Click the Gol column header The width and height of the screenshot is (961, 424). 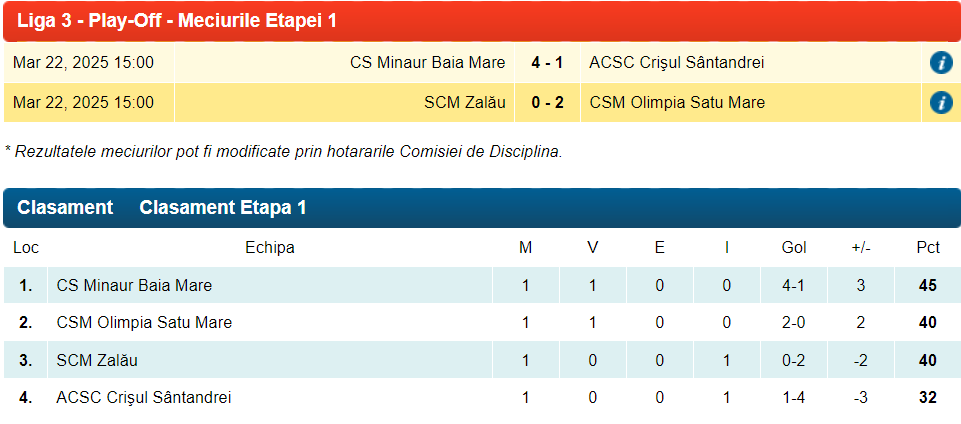pyautogui.click(x=793, y=248)
